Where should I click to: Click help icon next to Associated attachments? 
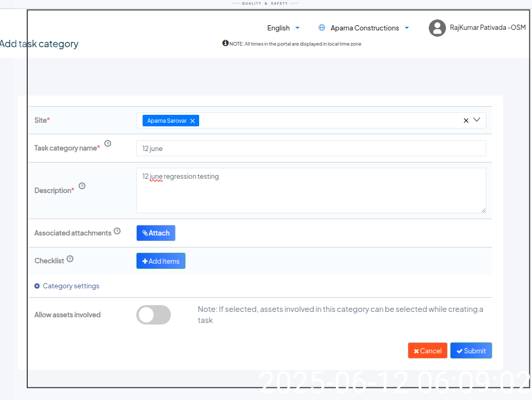click(x=117, y=231)
